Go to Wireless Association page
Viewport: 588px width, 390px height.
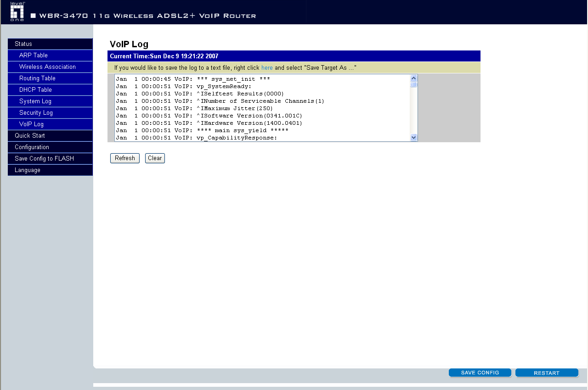(50, 67)
